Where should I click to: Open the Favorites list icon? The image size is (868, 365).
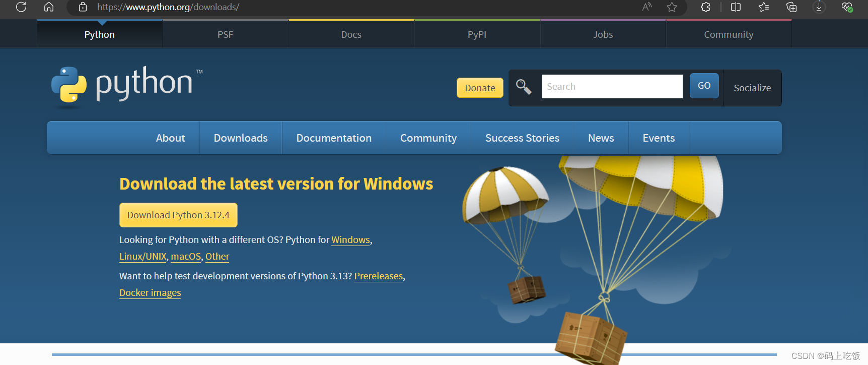click(764, 7)
